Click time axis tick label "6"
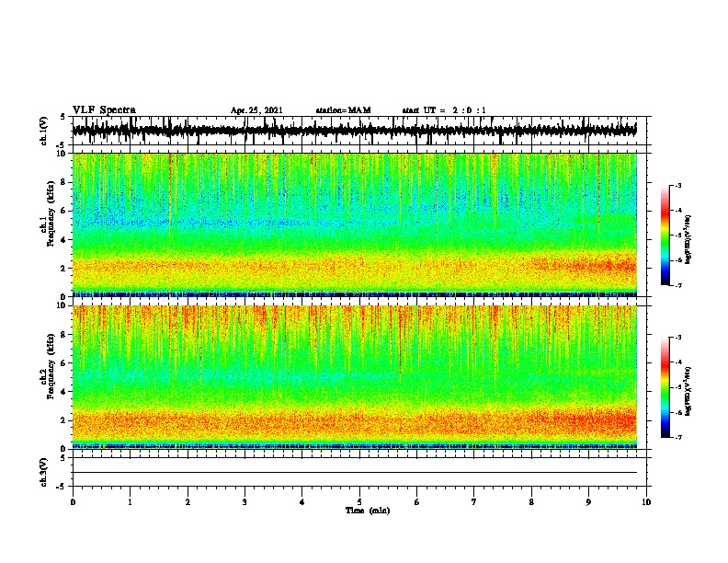This screenshot has width=728, height=563. 417,502
